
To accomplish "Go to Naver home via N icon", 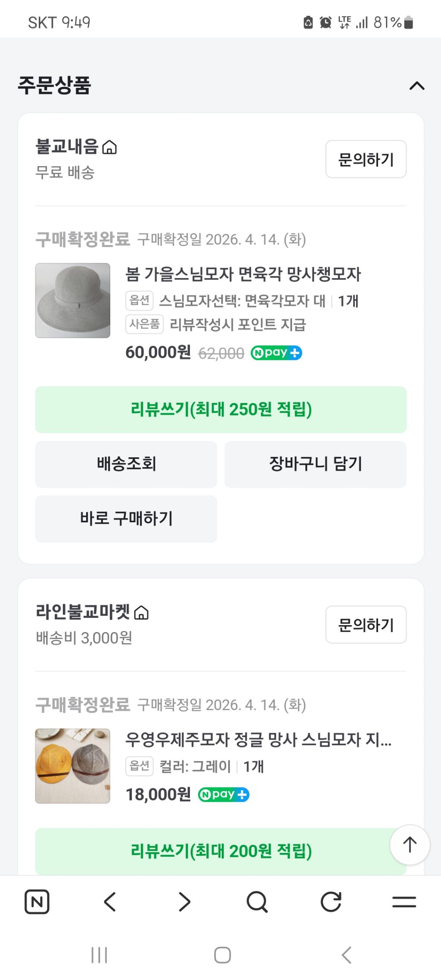I will point(37,902).
